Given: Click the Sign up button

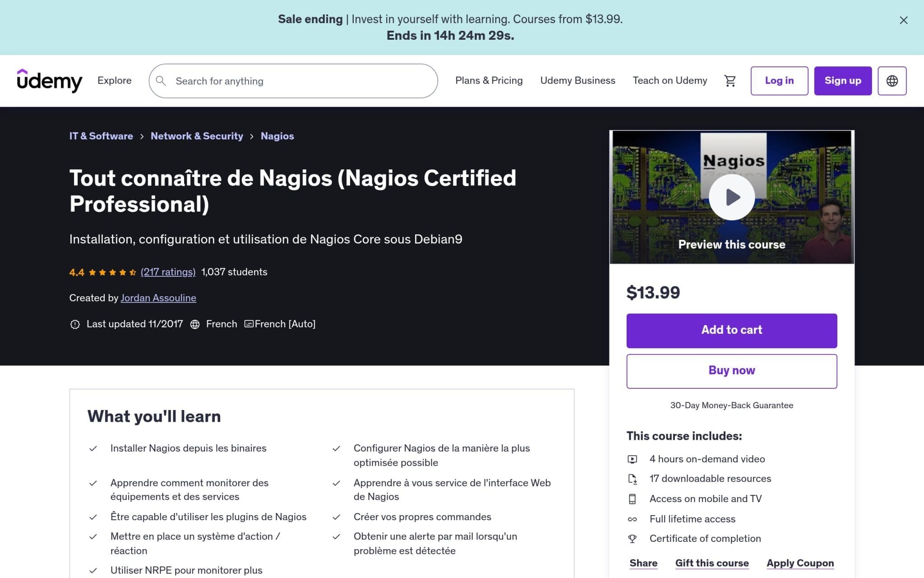Looking at the screenshot, I should tap(843, 81).
